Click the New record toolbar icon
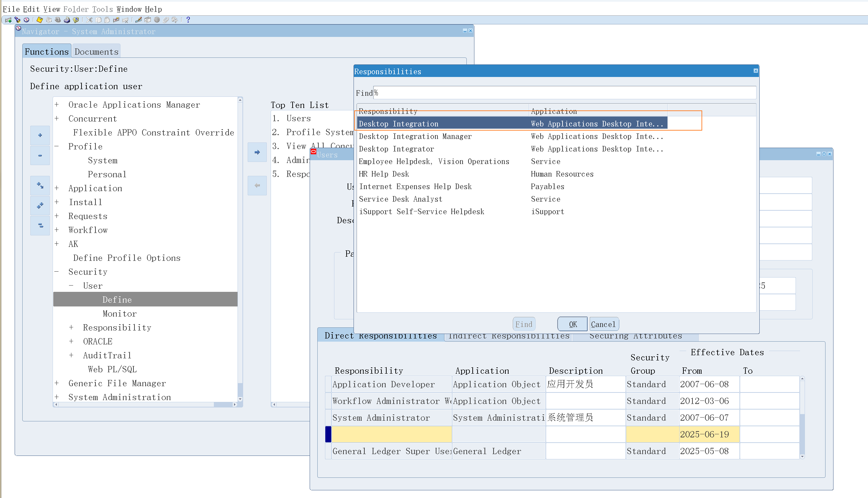Viewport: 868px width, 498px height. [x=8, y=20]
